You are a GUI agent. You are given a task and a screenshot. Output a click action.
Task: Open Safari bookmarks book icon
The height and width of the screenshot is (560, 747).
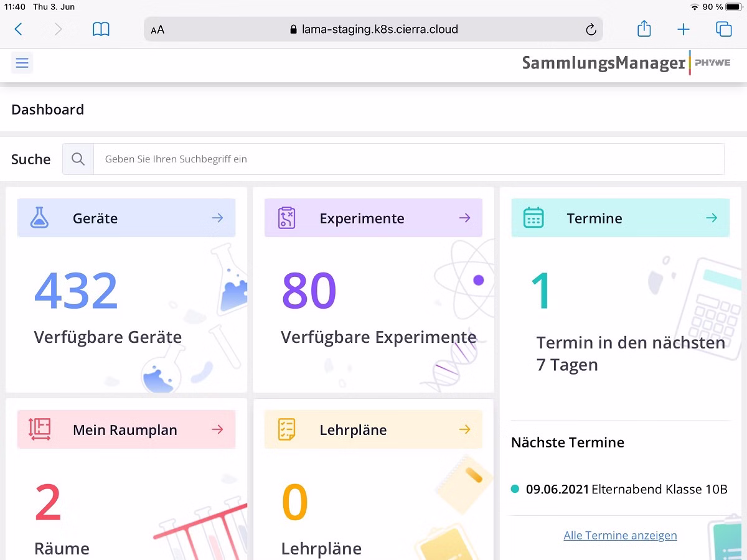pos(101,29)
